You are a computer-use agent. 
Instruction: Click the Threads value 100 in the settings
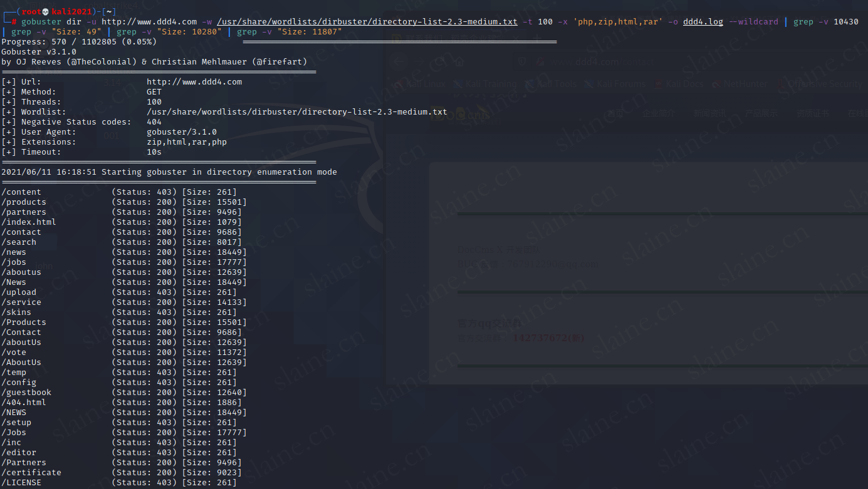click(154, 102)
